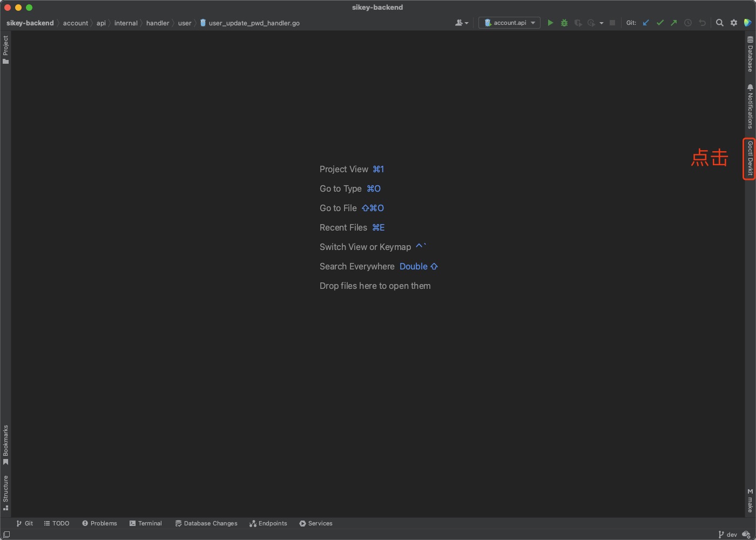Open the Notifications panel

(750, 106)
